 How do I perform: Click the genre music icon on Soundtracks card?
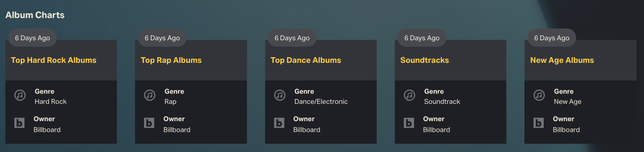pos(409,95)
